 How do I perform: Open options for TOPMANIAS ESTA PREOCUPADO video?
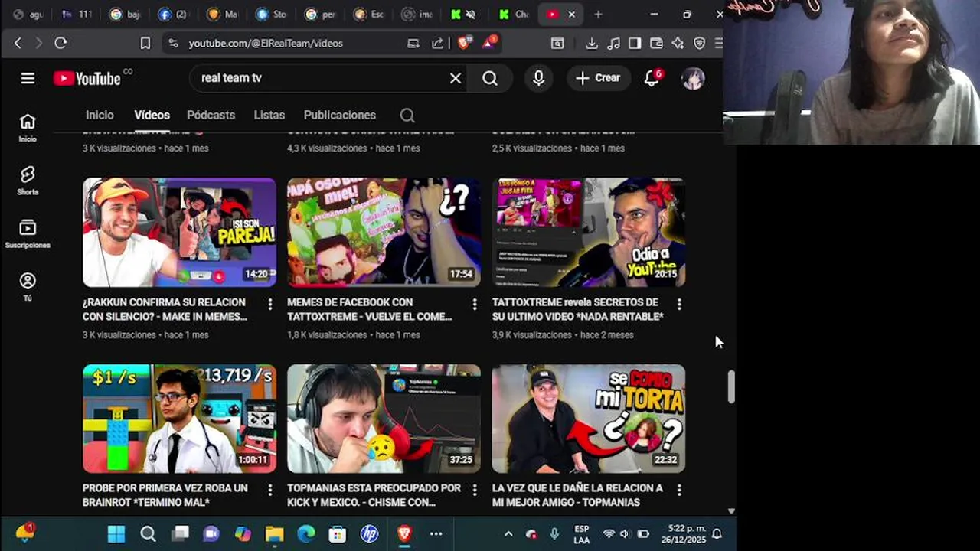pos(475,490)
